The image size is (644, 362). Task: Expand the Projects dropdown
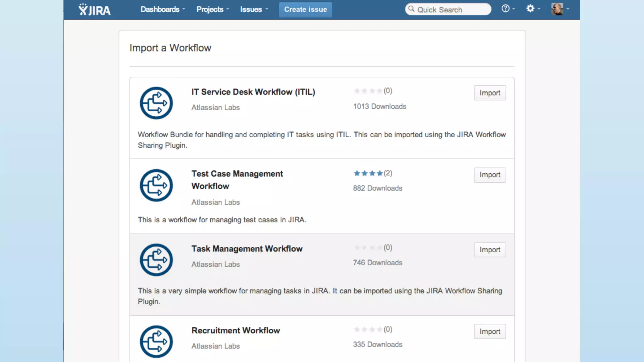pos(213,9)
